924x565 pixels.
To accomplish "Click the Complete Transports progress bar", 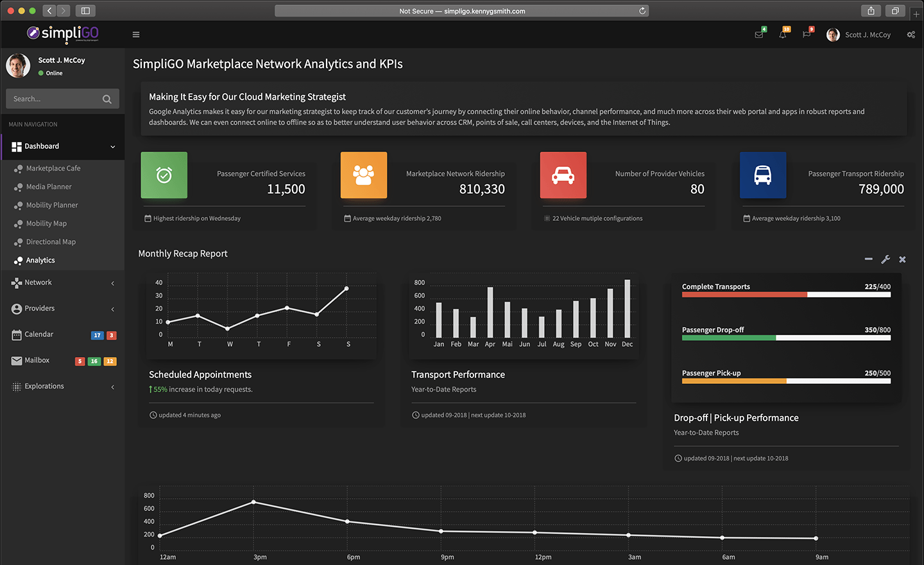I will pyautogui.click(x=786, y=295).
